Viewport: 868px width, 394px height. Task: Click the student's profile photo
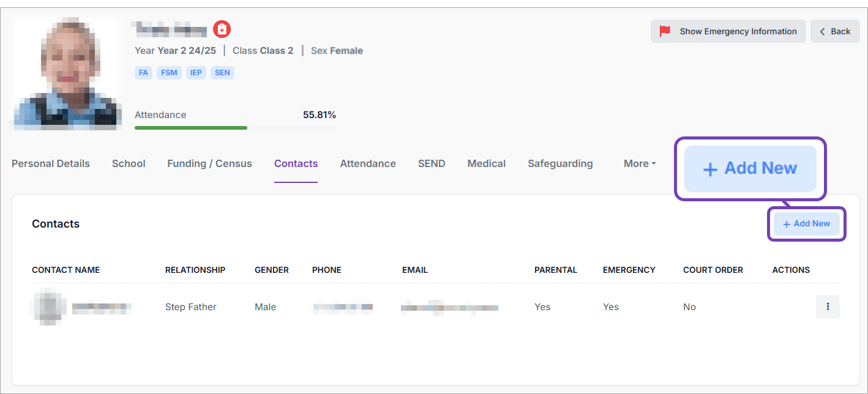tap(66, 73)
